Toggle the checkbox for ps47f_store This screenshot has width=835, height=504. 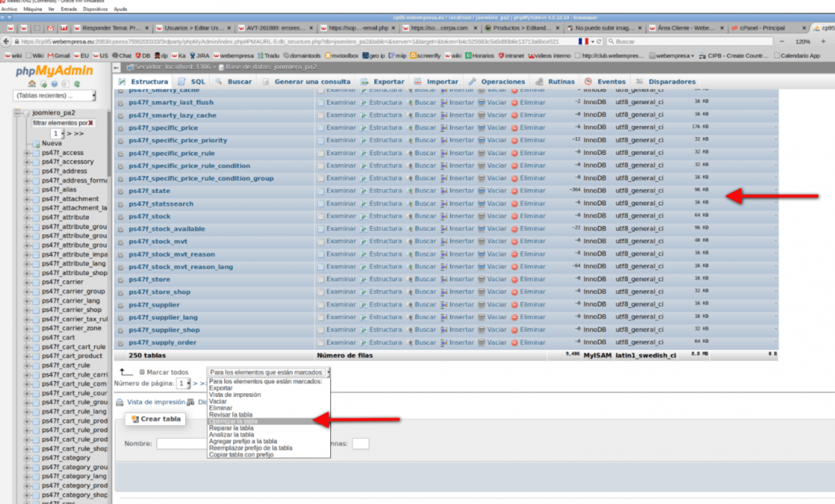[121, 280]
